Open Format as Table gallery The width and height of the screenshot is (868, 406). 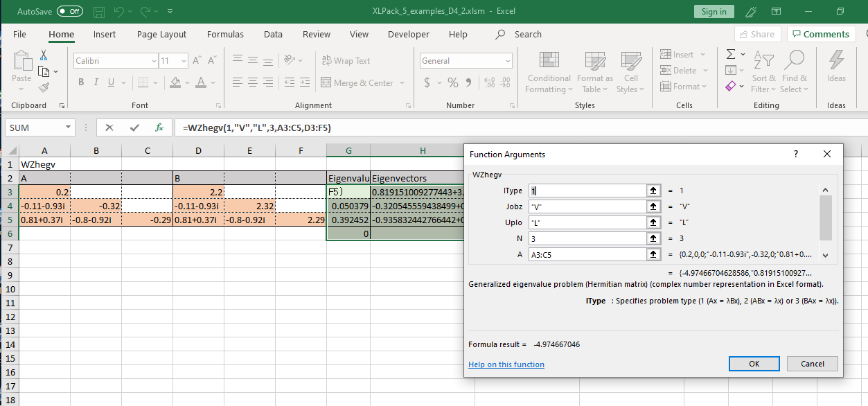[x=595, y=73]
